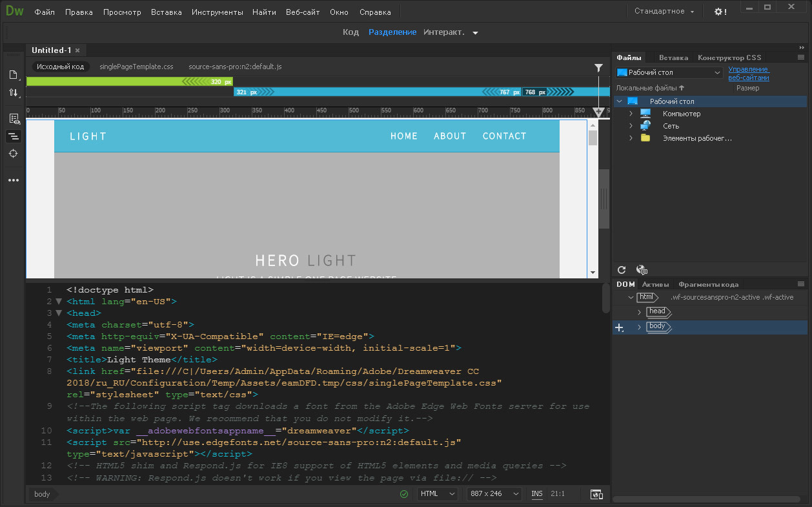Click the green check linting status icon
The image size is (812, 507).
404,494
